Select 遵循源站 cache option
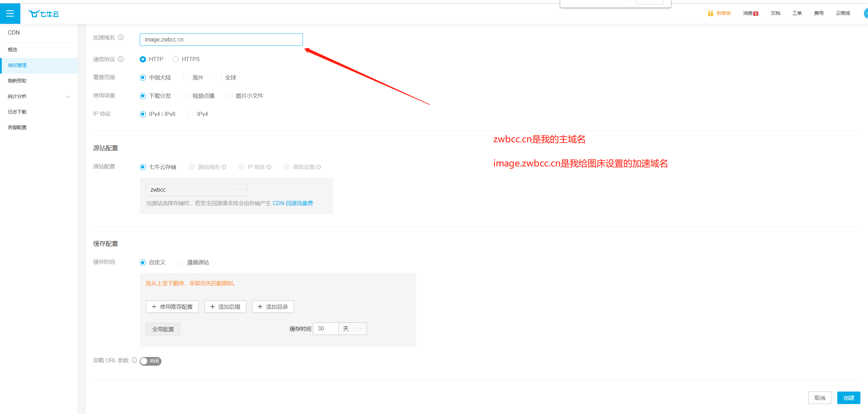Image resolution: width=868 pixels, height=414 pixels. (x=181, y=262)
